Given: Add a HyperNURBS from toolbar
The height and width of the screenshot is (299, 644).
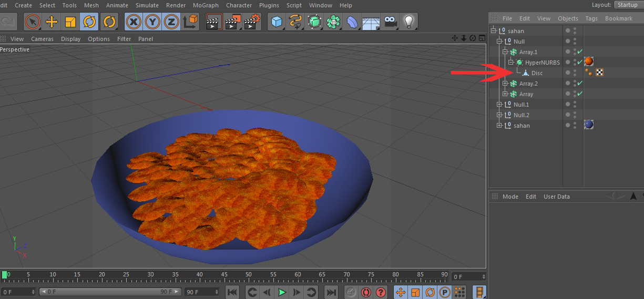Looking at the screenshot, I should (314, 22).
